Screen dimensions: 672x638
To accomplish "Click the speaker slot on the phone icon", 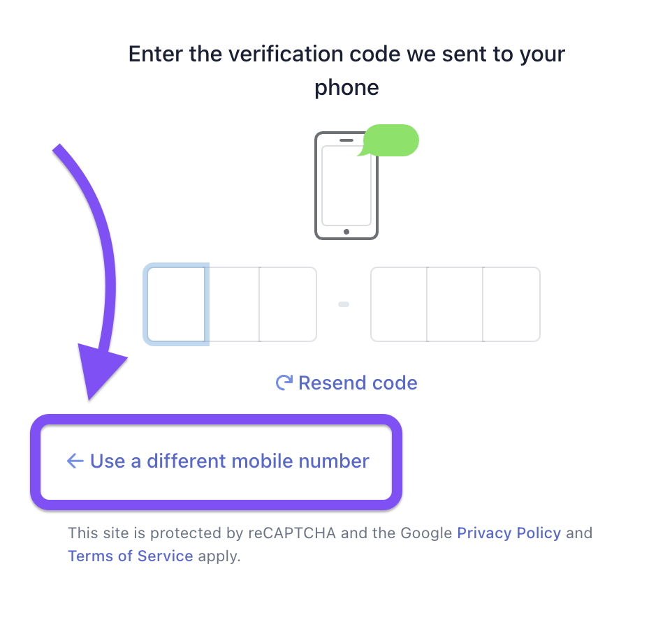I will (x=346, y=139).
